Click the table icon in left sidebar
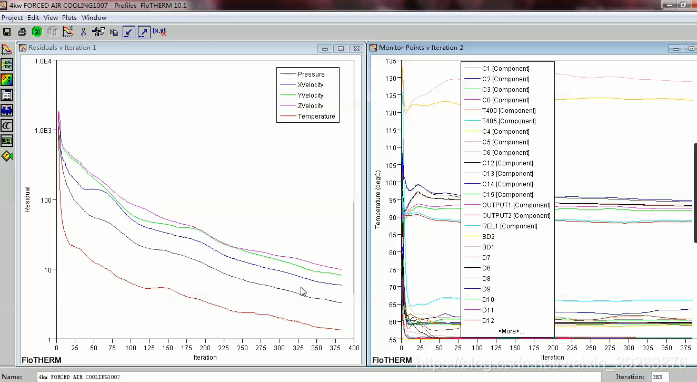This screenshot has height=382, width=697. pyautogui.click(x=7, y=95)
